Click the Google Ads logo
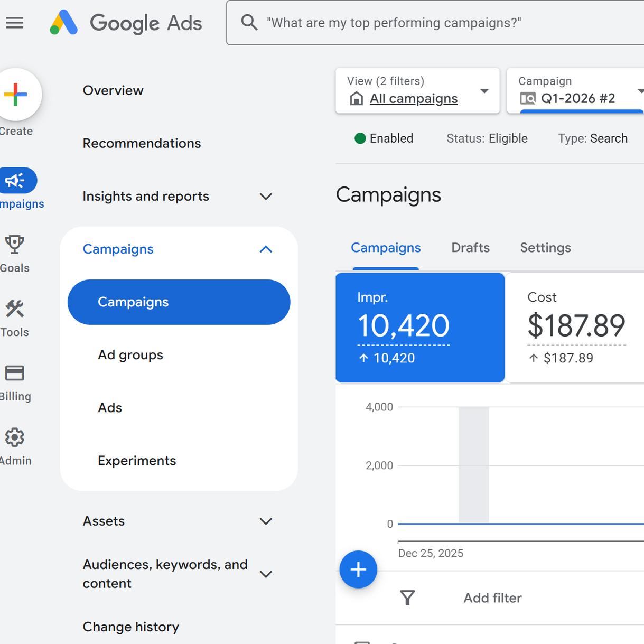The height and width of the screenshot is (644, 644). click(x=126, y=23)
